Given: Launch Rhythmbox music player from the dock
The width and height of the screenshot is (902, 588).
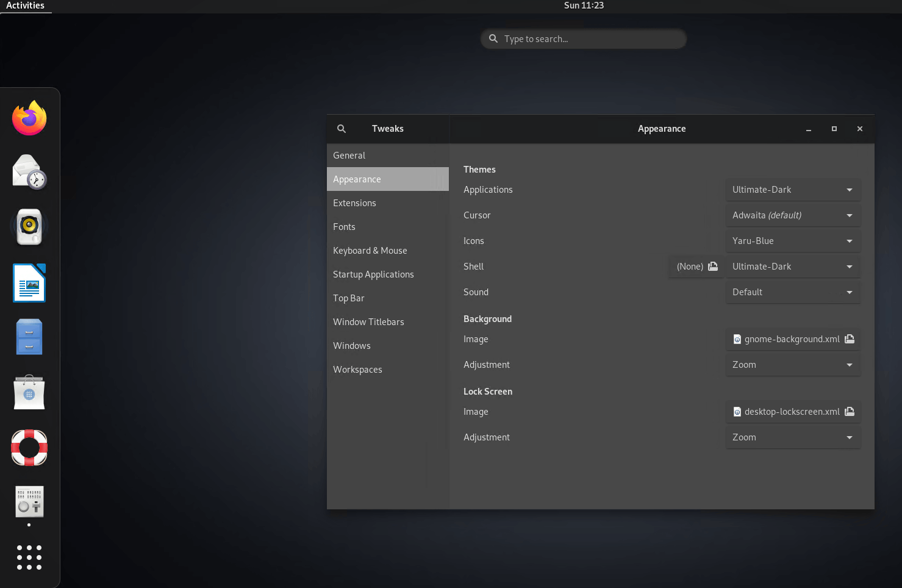Looking at the screenshot, I should (x=29, y=226).
